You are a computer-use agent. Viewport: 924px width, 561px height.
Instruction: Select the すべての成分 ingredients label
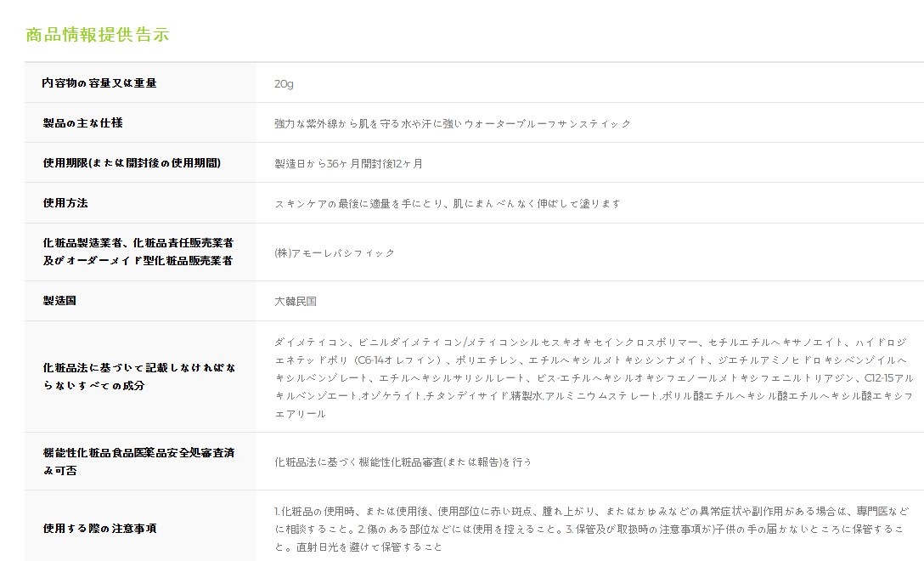click(139, 377)
